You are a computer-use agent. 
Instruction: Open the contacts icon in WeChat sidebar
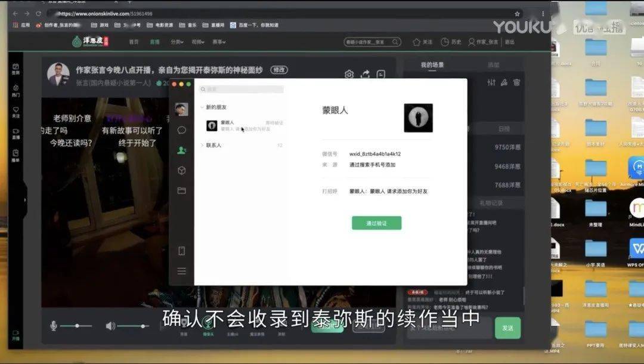click(x=181, y=150)
